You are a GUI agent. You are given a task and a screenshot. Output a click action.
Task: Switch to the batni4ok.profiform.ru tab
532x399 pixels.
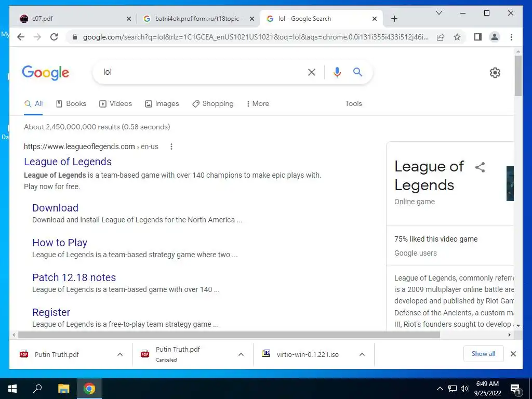199,19
